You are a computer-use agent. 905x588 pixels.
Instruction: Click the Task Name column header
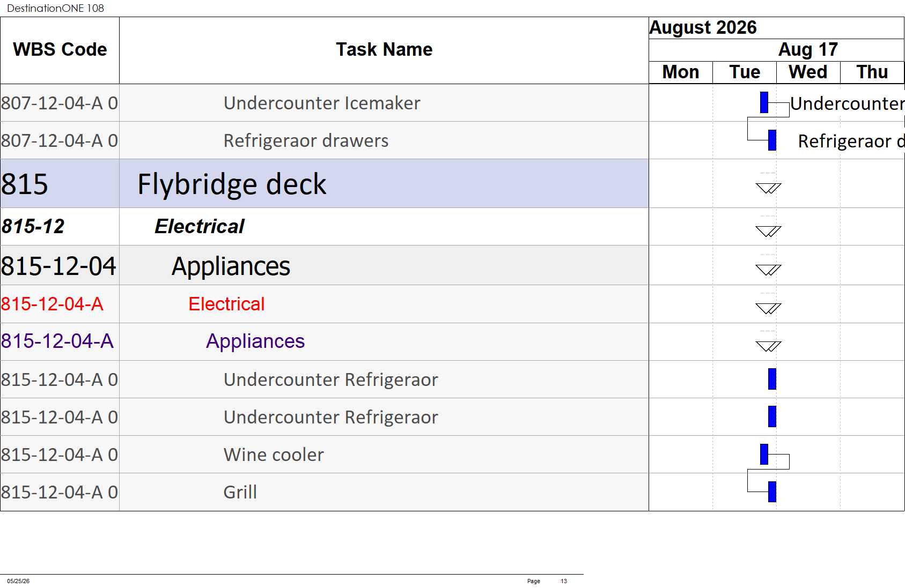[384, 50]
